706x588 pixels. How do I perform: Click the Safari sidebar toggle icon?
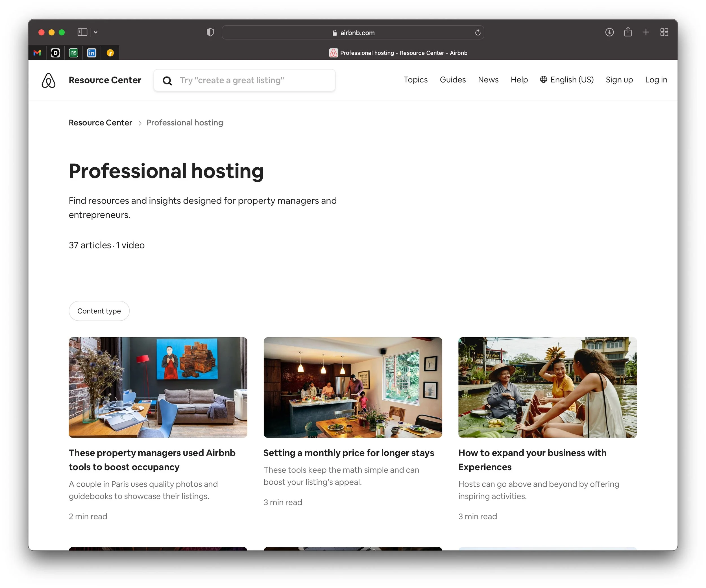82,32
